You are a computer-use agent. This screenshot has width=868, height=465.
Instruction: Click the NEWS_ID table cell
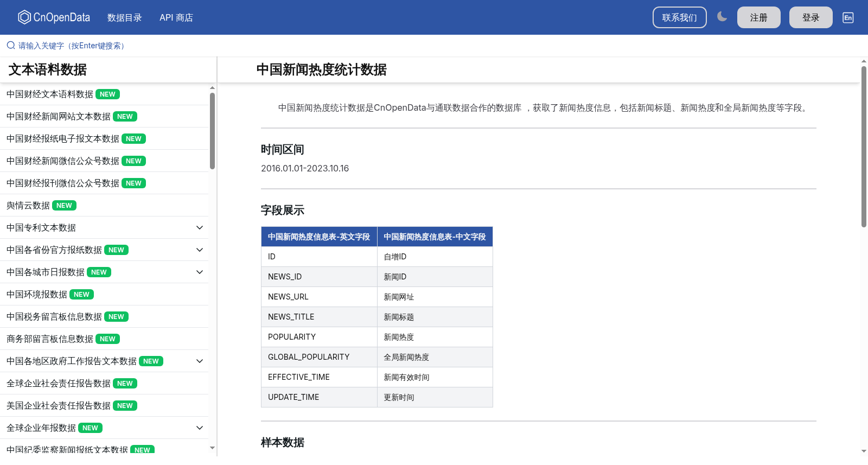[x=319, y=277]
